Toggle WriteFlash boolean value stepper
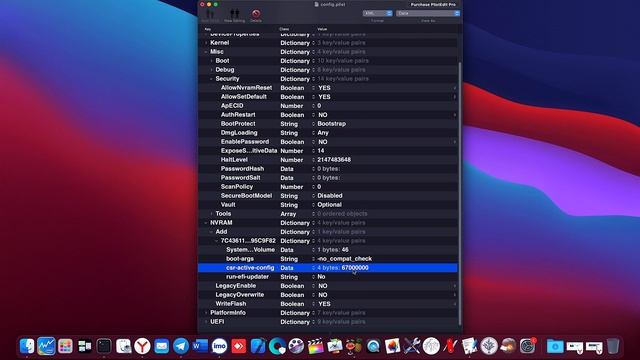 tap(455, 304)
